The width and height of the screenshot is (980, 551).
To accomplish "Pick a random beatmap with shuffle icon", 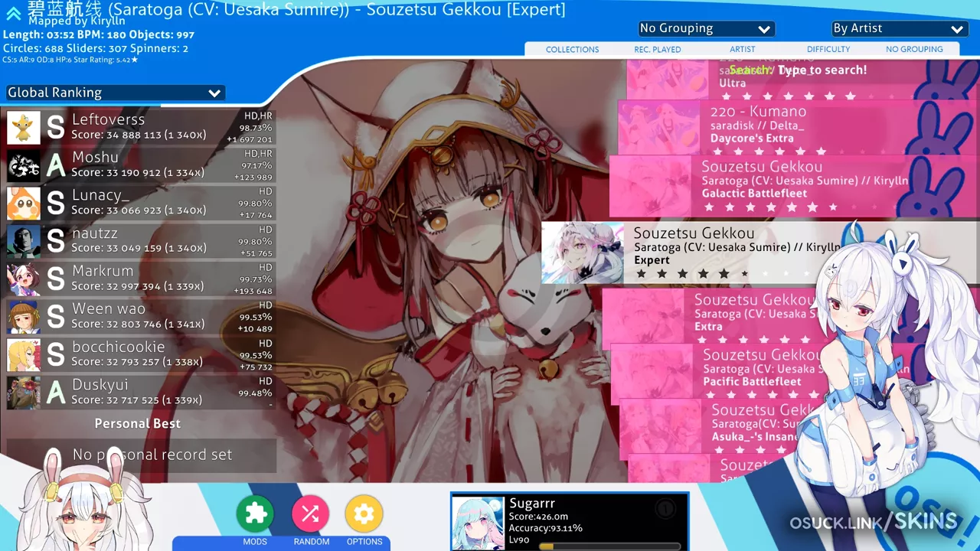I will pyautogui.click(x=310, y=514).
